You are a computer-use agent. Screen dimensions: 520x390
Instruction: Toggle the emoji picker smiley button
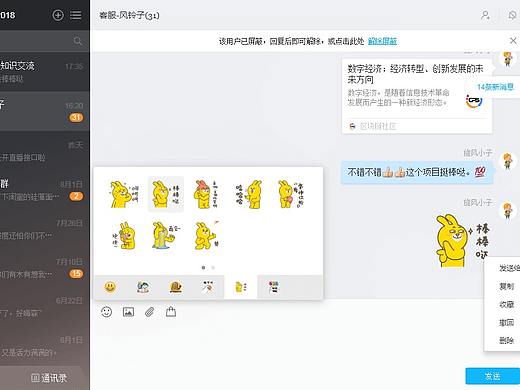point(107,312)
